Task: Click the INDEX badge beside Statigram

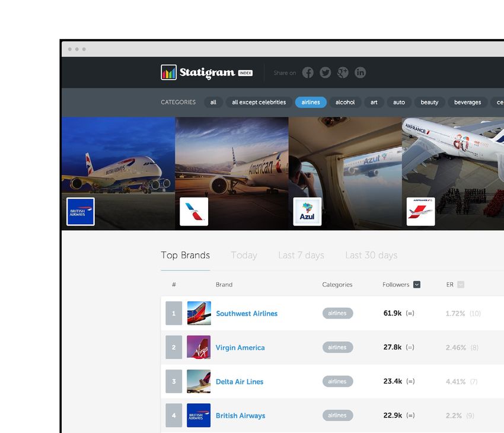Action: pyautogui.click(x=245, y=73)
